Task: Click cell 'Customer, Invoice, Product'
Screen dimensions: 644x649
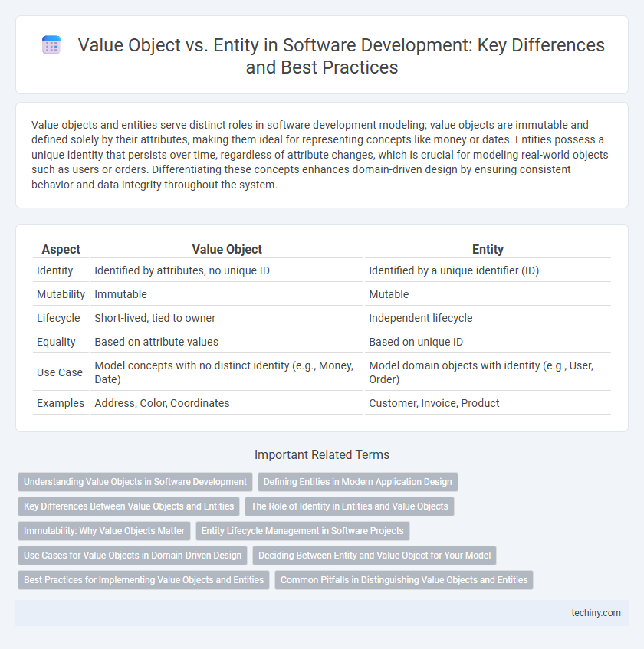Action: coord(488,403)
